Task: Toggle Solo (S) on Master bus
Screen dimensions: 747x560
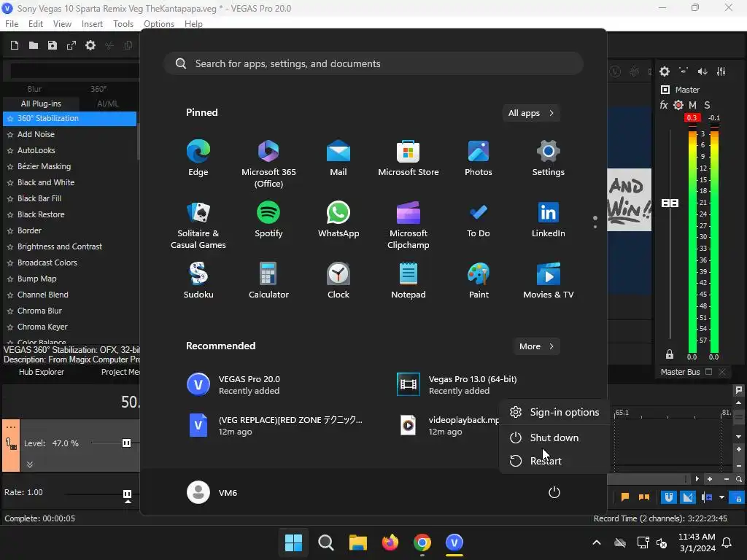Action: click(x=707, y=105)
